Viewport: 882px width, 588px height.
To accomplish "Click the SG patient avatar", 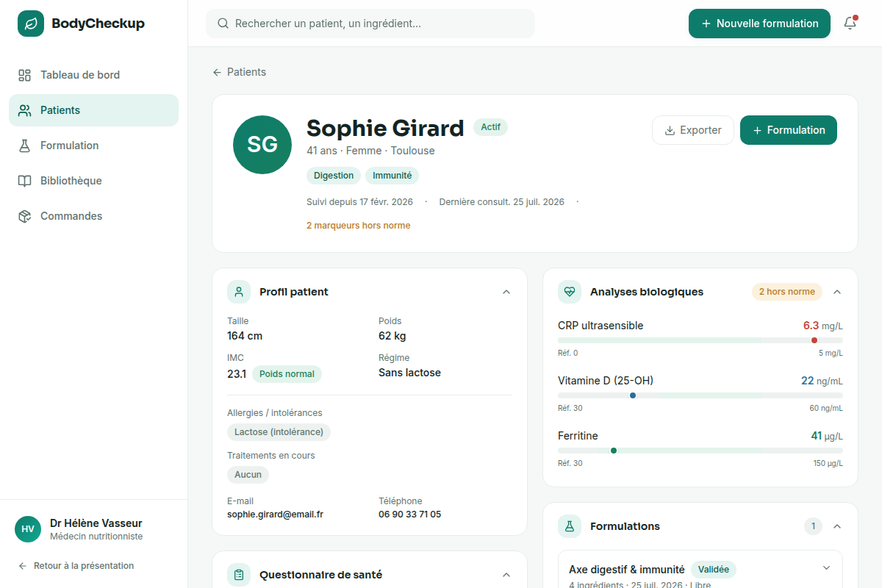I will click(262, 145).
